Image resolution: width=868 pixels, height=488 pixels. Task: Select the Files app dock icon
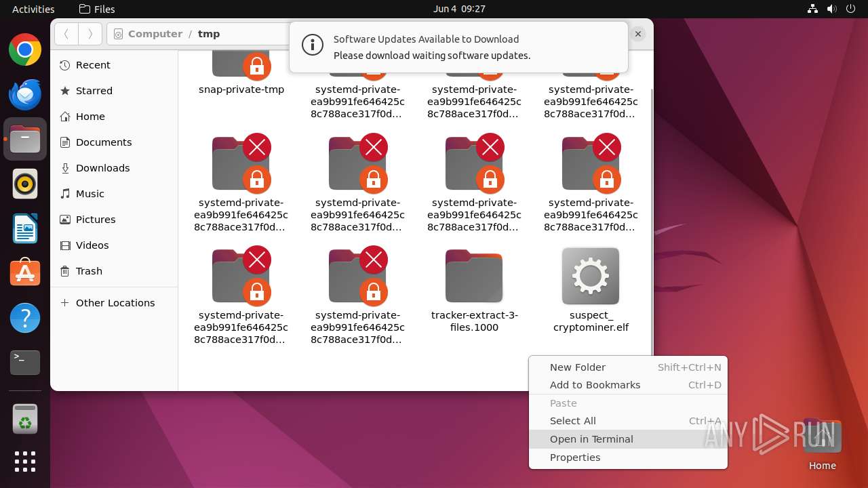pos(25,139)
